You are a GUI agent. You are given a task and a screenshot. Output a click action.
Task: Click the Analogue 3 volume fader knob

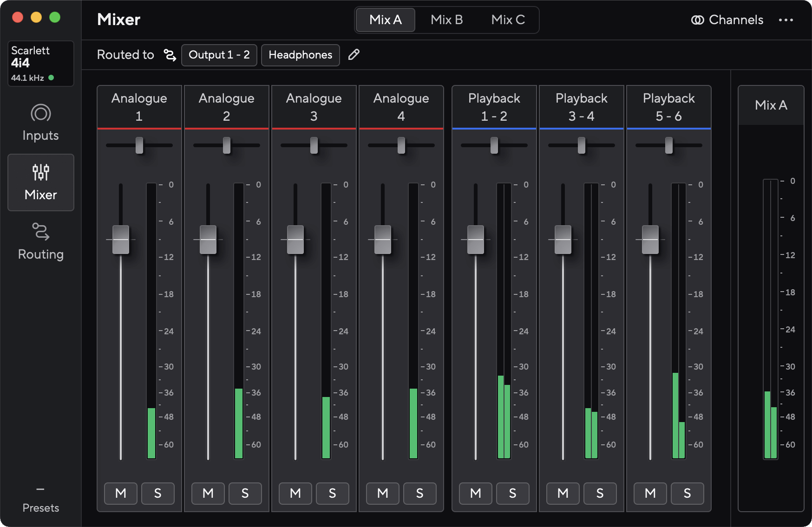click(x=295, y=240)
